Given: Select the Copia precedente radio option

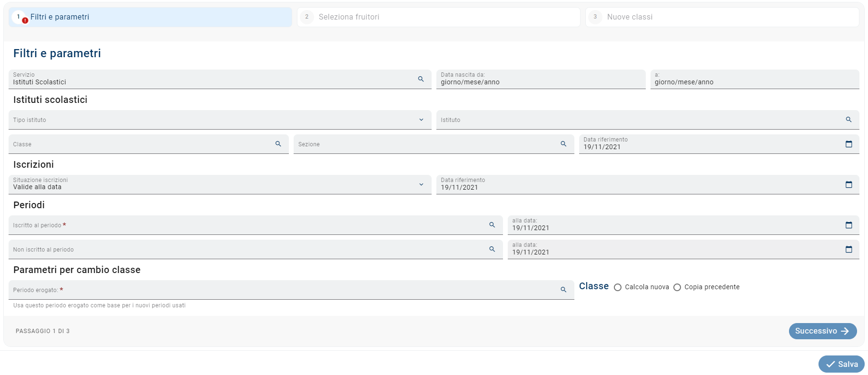Looking at the screenshot, I should [677, 287].
